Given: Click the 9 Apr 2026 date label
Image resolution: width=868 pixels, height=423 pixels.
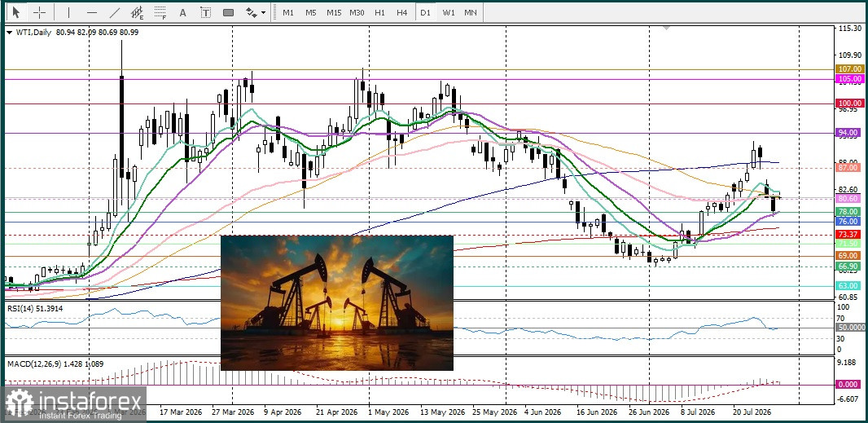Looking at the screenshot, I should pyautogui.click(x=283, y=412).
